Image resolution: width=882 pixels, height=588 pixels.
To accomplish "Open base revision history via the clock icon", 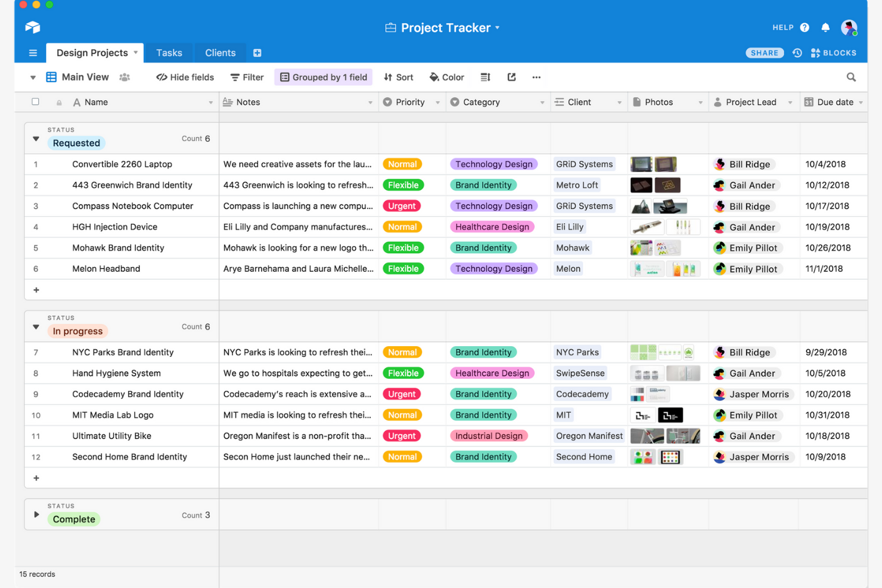I will coord(797,52).
